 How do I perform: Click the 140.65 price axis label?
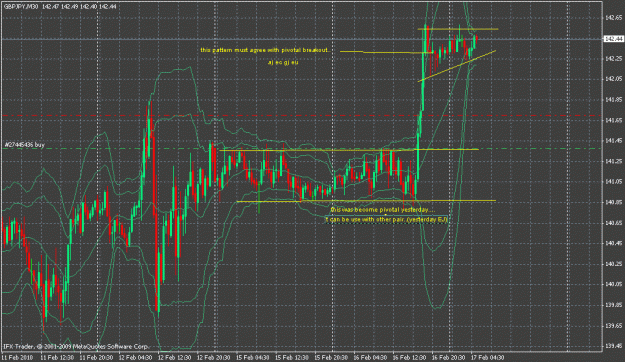(x=613, y=223)
